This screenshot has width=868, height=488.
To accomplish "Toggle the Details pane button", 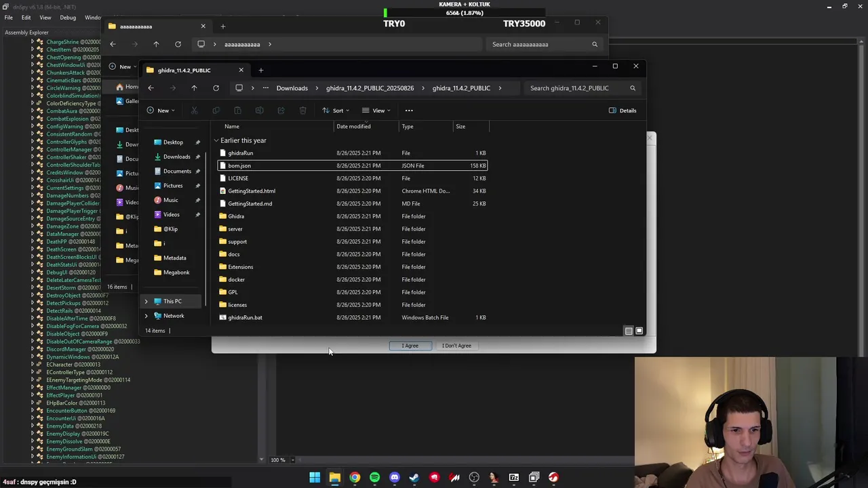I will point(623,110).
